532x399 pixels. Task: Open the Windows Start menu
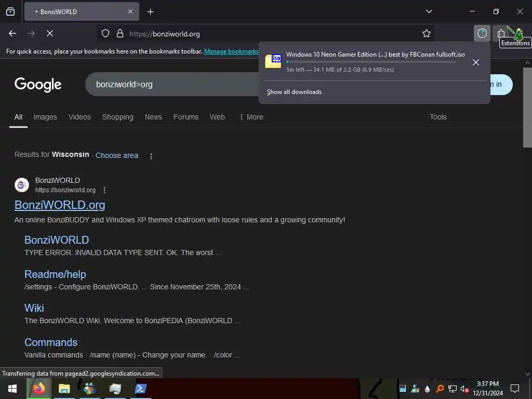pos(12,389)
